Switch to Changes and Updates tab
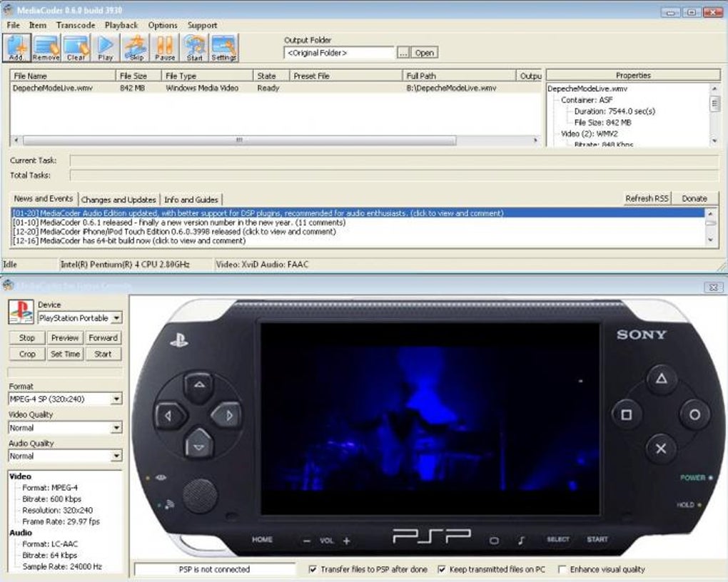 click(118, 200)
